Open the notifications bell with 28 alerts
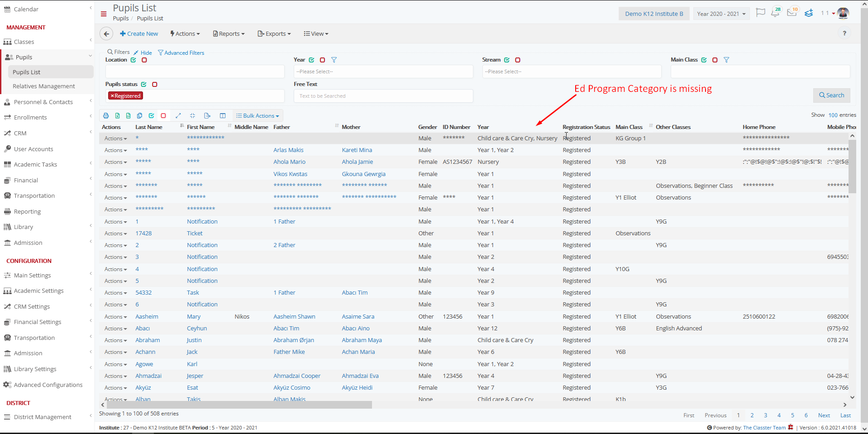The image size is (868, 434). click(x=776, y=12)
